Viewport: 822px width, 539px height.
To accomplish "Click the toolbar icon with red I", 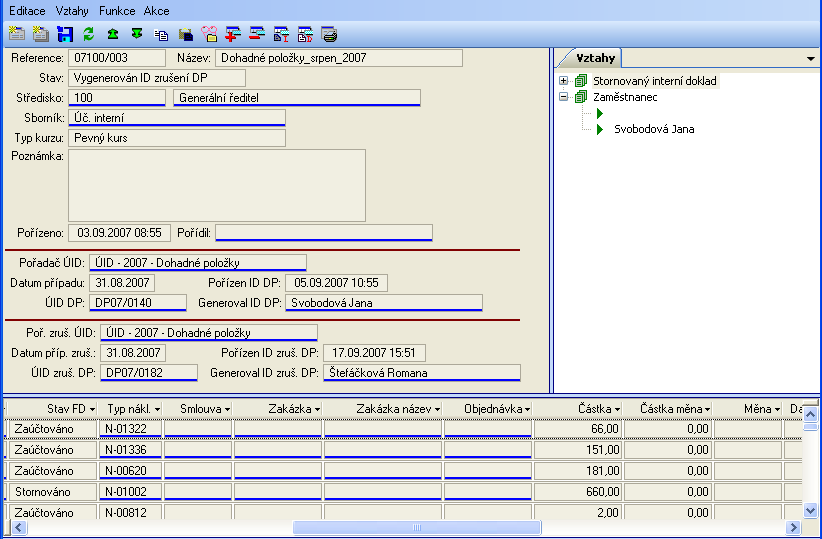I will [282, 35].
